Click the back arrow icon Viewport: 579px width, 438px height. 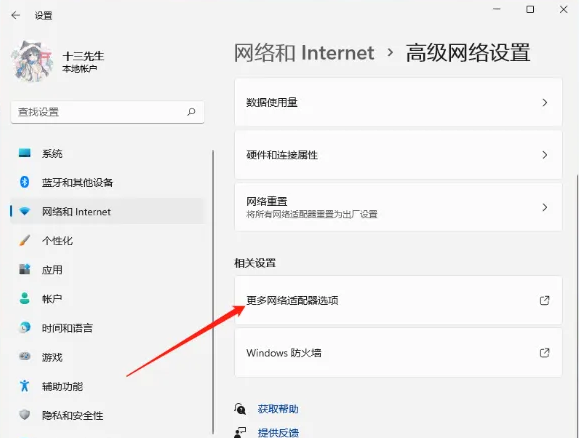tap(16, 15)
